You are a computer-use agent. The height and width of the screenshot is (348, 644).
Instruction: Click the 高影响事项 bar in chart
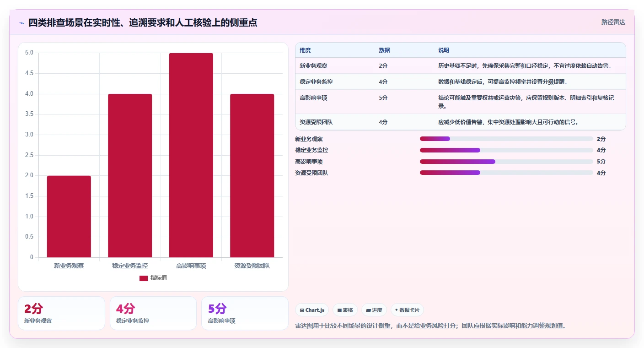click(x=191, y=155)
